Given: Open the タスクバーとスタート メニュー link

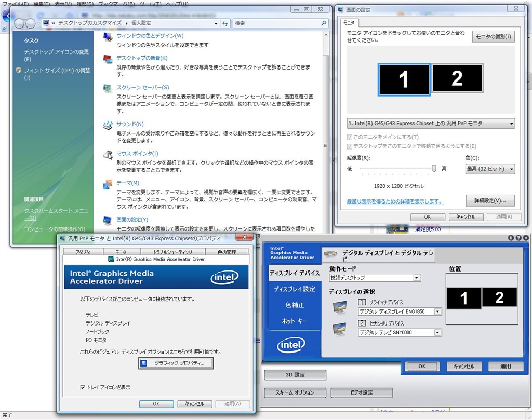Looking at the screenshot, I should pos(56,214).
